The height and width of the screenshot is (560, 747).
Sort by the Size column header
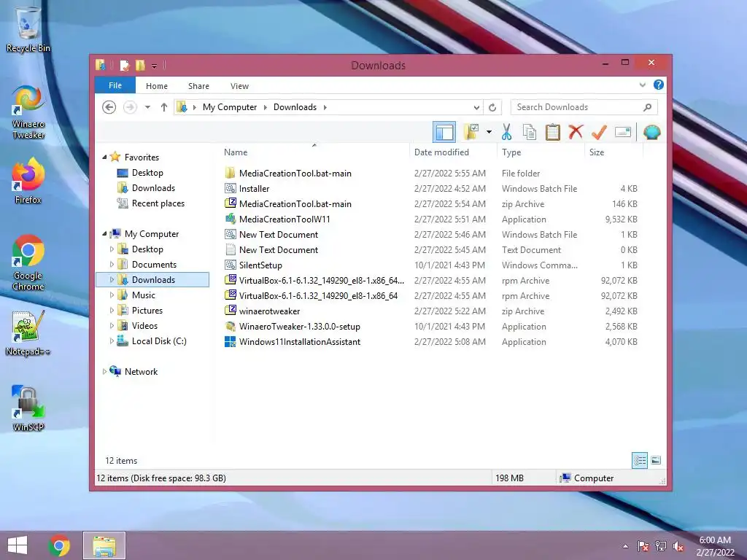click(614, 152)
